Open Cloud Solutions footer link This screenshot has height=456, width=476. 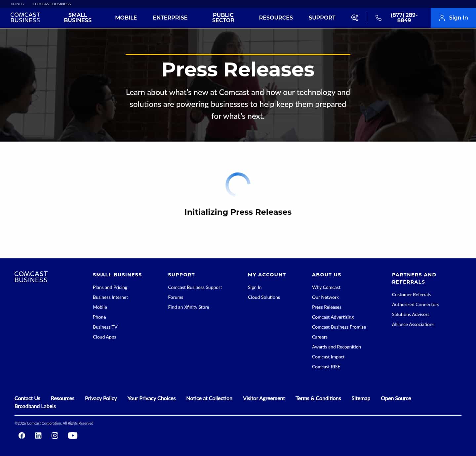coord(264,297)
